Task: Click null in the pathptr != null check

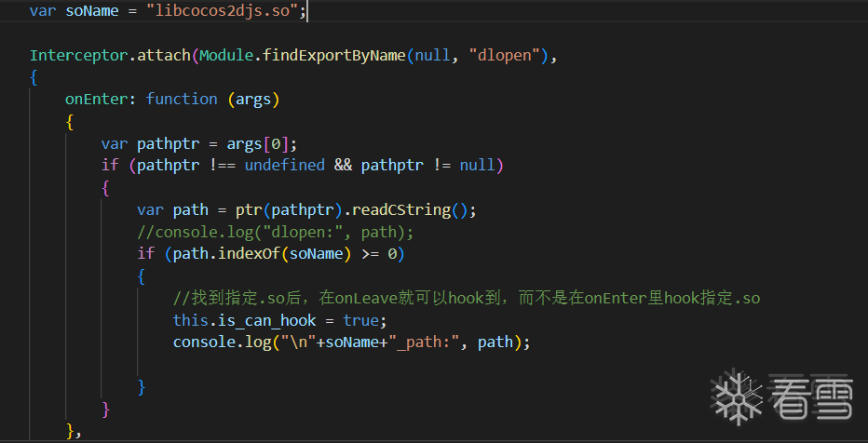Action: click(477, 166)
